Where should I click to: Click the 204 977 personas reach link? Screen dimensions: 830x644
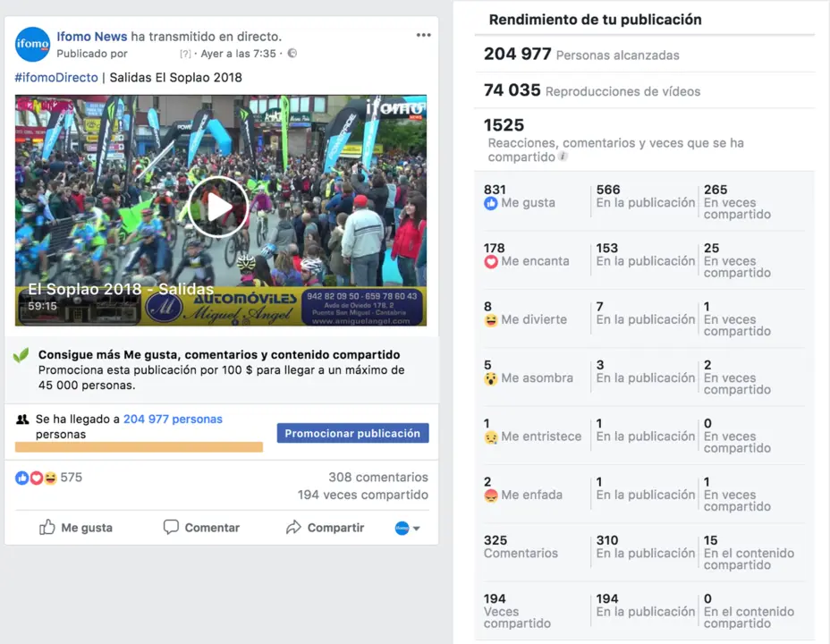173,419
